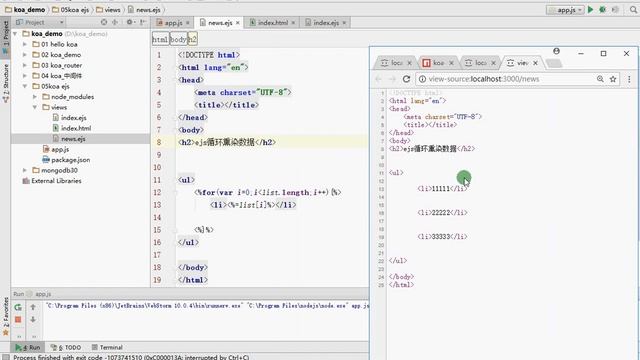This screenshot has height=360, width=640.
Task: Bookmark the page with the star icon
Action: click(x=613, y=79)
